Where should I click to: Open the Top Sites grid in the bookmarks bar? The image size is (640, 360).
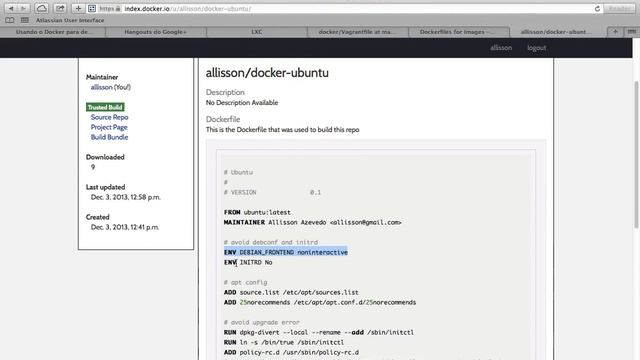click(25, 20)
